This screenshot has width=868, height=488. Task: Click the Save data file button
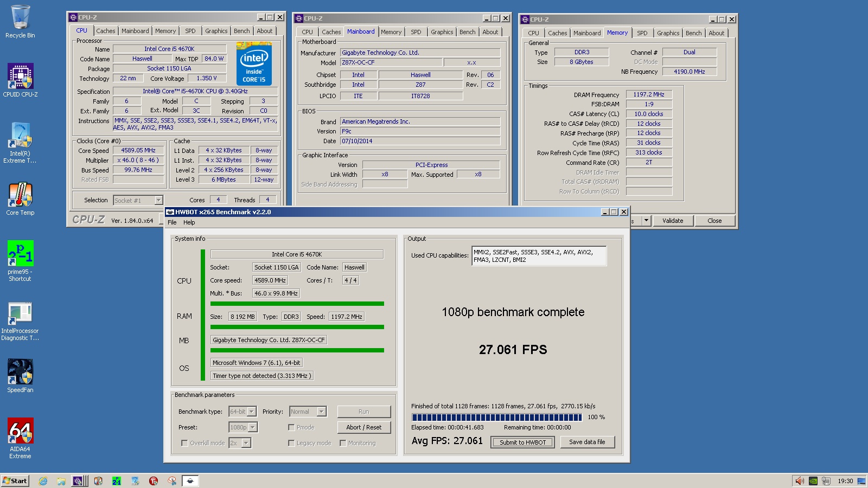(587, 442)
